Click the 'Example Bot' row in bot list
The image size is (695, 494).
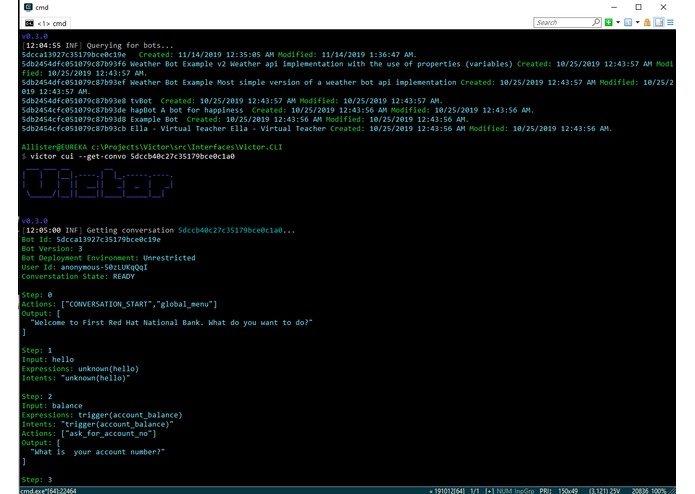point(245,120)
